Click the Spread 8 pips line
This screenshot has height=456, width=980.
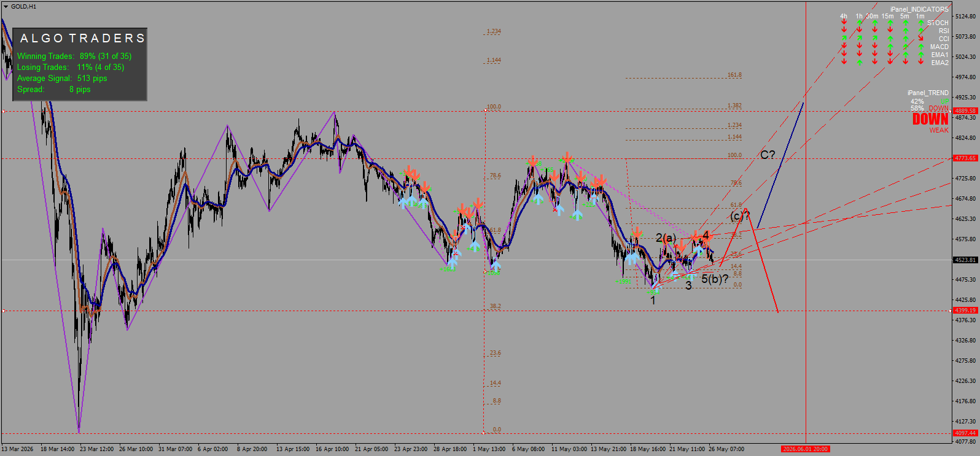tap(54, 89)
